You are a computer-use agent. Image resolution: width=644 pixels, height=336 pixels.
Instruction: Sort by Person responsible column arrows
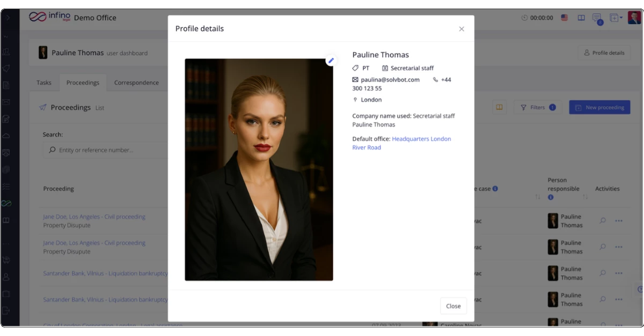coord(585,197)
